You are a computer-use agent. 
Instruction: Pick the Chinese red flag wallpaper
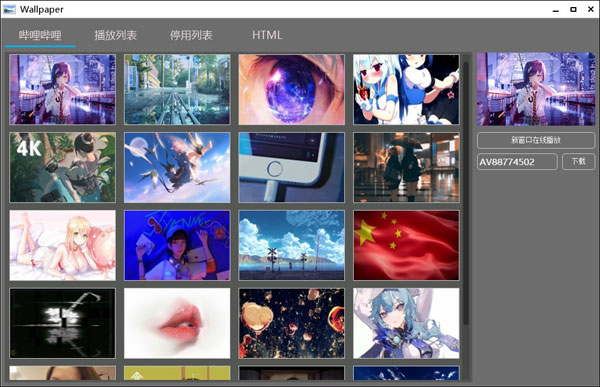pyautogui.click(x=406, y=245)
